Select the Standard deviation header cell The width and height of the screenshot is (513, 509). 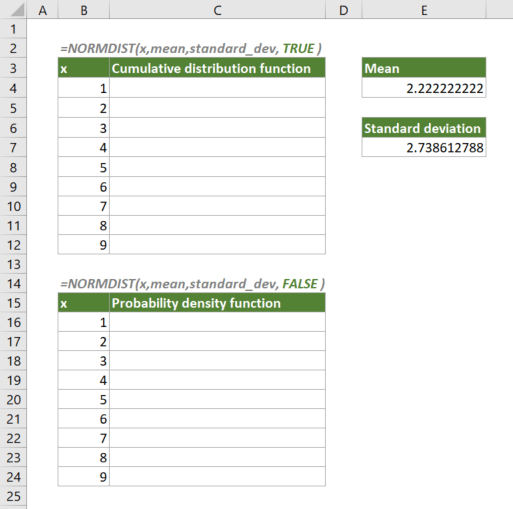[424, 128]
